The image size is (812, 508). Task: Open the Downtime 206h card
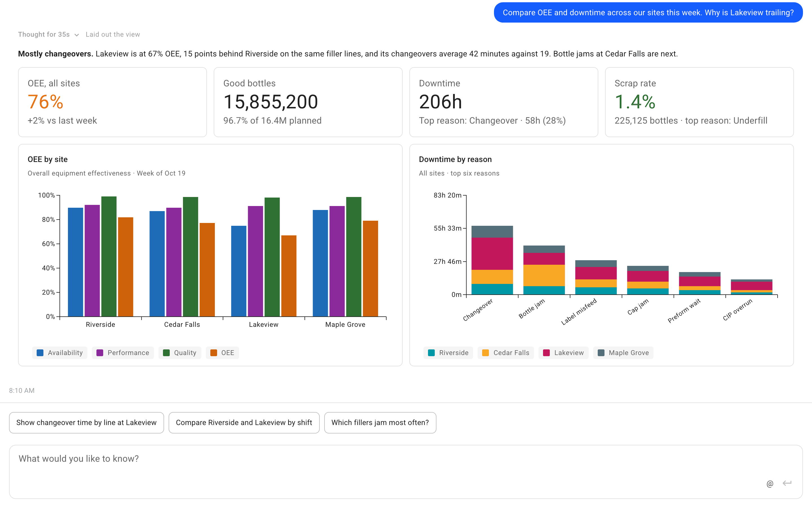504,102
